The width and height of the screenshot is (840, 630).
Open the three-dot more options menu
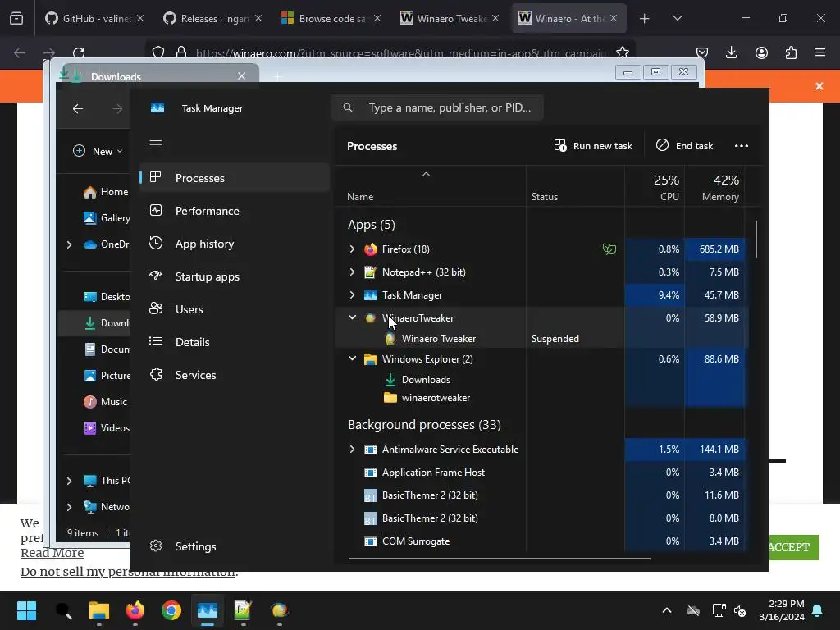coord(742,146)
